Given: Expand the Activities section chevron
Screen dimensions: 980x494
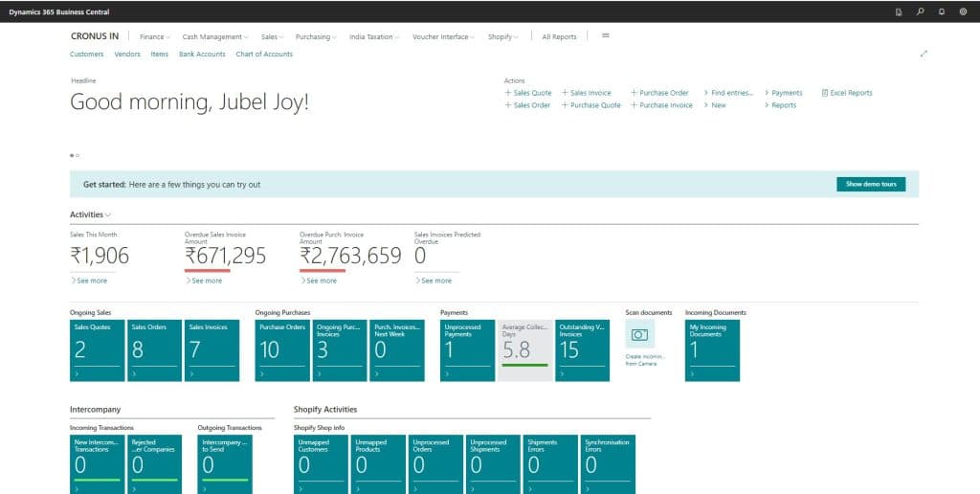Looking at the screenshot, I should pyautogui.click(x=108, y=215).
